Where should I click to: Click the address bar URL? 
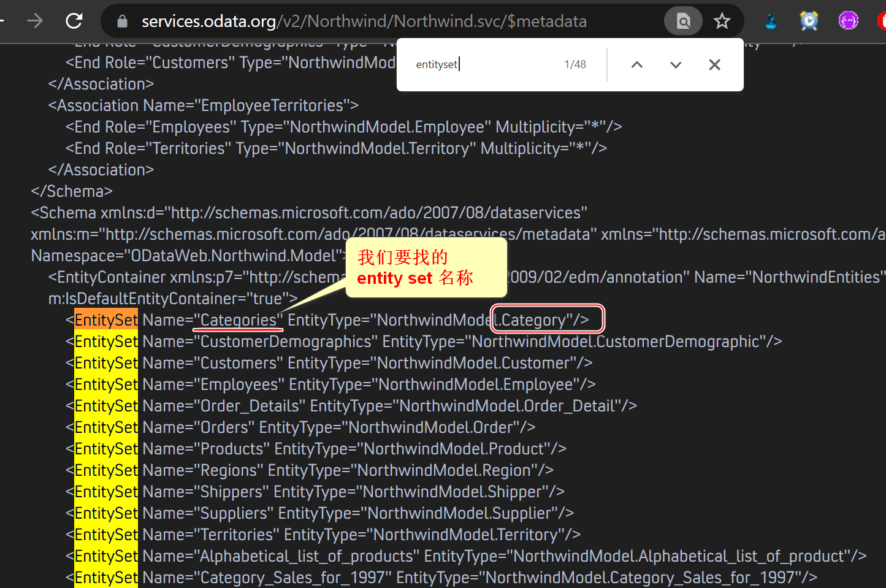click(x=364, y=21)
